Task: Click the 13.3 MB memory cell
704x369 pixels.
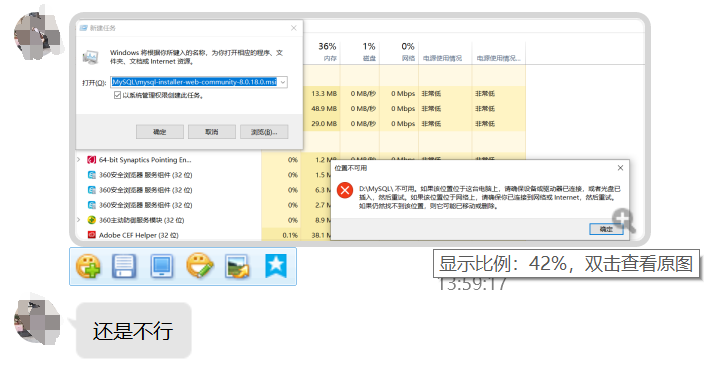Action: (x=324, y=94)
